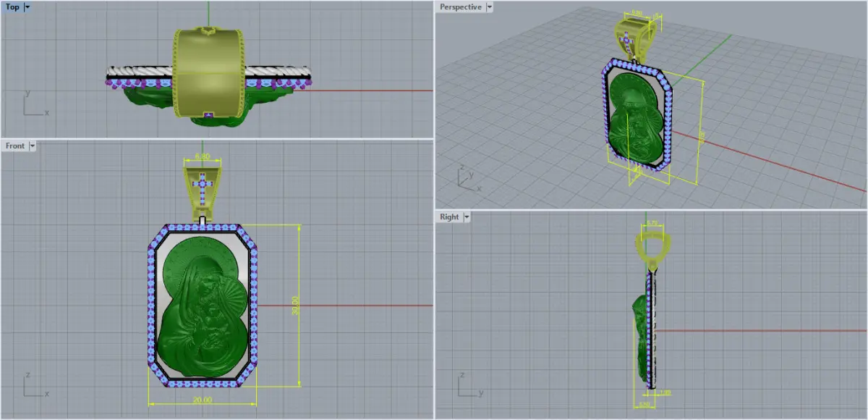The image size is (868, 420).
Task: Open the Right viewport dropdown arrow
Action: [x=467, y=217]
